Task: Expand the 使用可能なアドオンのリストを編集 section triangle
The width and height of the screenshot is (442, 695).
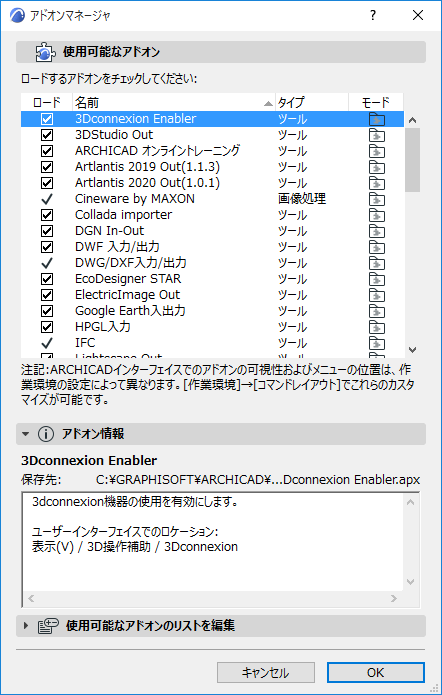Action: pyautogui.click(x=26, y=626)
